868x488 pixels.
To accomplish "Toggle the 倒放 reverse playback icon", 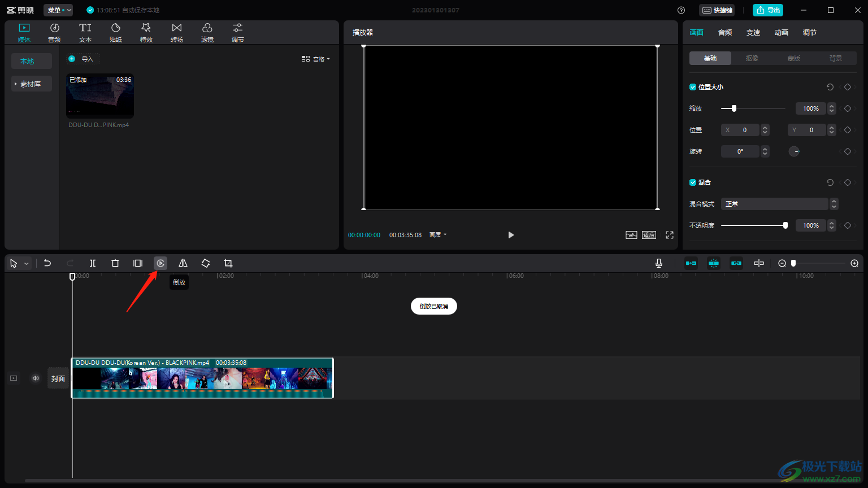I will [160, 263].
